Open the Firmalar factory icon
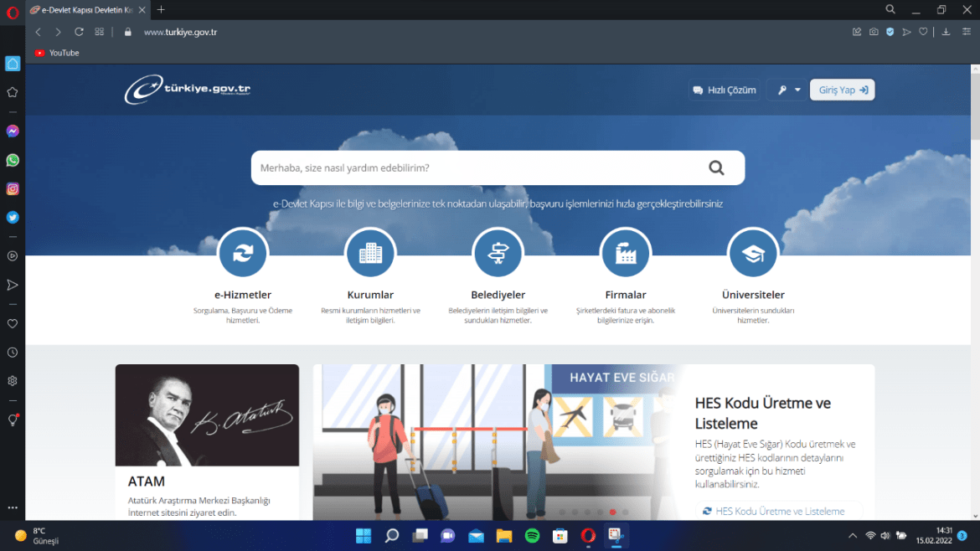This screenshot has width=980, height=551. pos(625,253)
